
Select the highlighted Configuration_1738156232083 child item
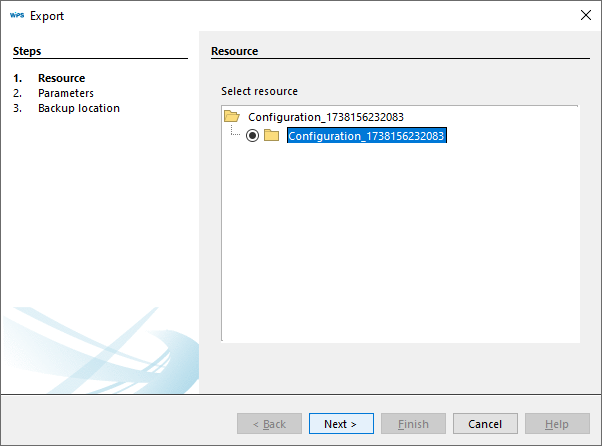coord(366,135)
